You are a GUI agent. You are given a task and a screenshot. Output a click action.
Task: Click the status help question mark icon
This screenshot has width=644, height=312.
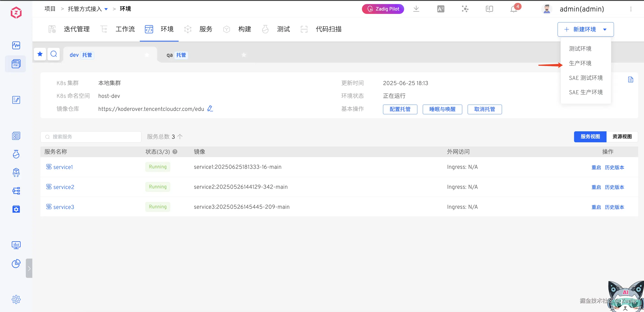tap(175, 152)
